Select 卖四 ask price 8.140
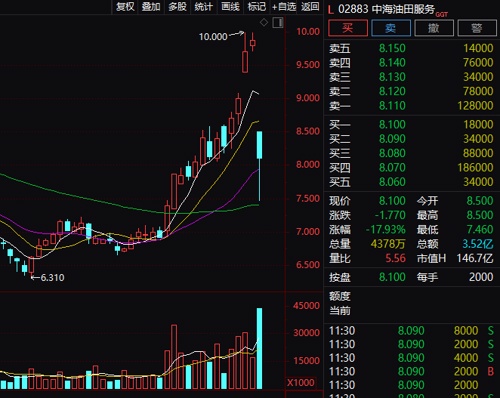Screen dimensions: 500x398 pos(392,63)
